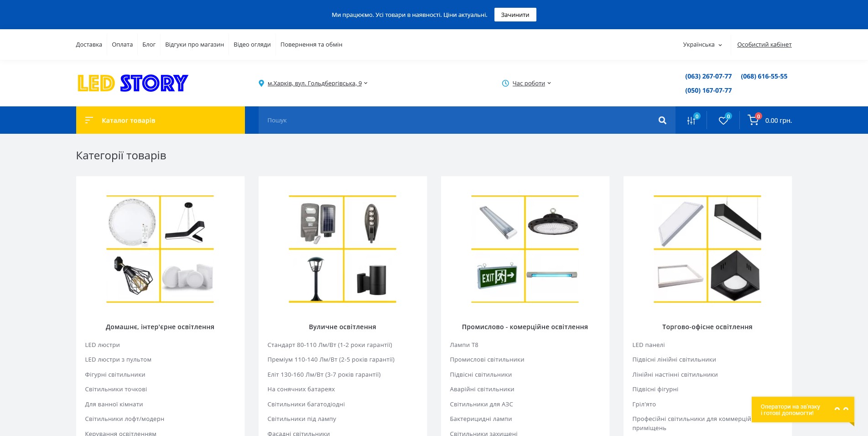Image resolution: width=868 pixels, height=436 pixels.
Task: Open the Особистий кабінет link
Action: click(x=764, y=44)
